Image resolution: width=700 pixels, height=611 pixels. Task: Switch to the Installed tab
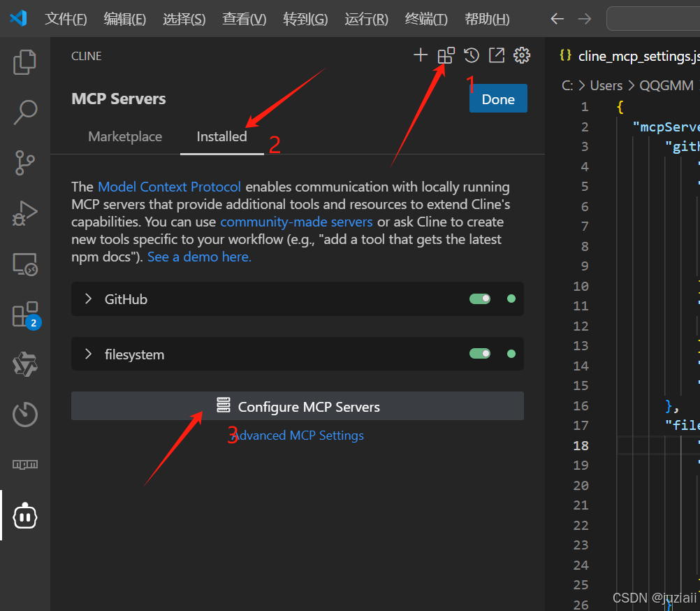pyautogui.click(x=222, y=137)
